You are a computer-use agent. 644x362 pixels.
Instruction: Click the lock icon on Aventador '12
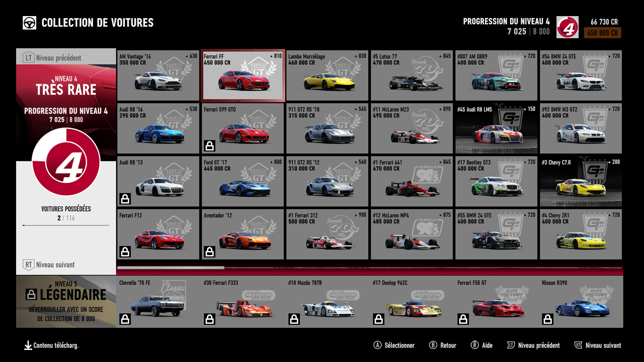click(209, 252)
